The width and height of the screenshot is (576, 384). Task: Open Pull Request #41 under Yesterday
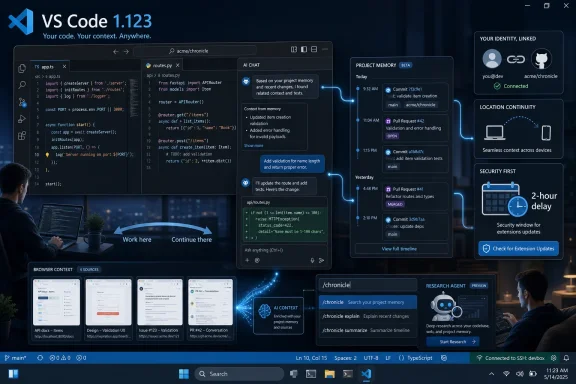click(415, 197)
